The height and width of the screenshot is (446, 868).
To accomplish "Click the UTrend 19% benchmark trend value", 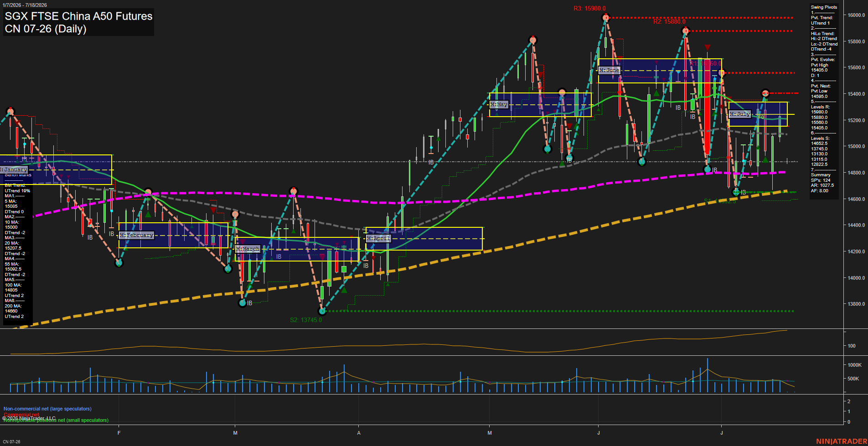I will (x=17, y=191).
